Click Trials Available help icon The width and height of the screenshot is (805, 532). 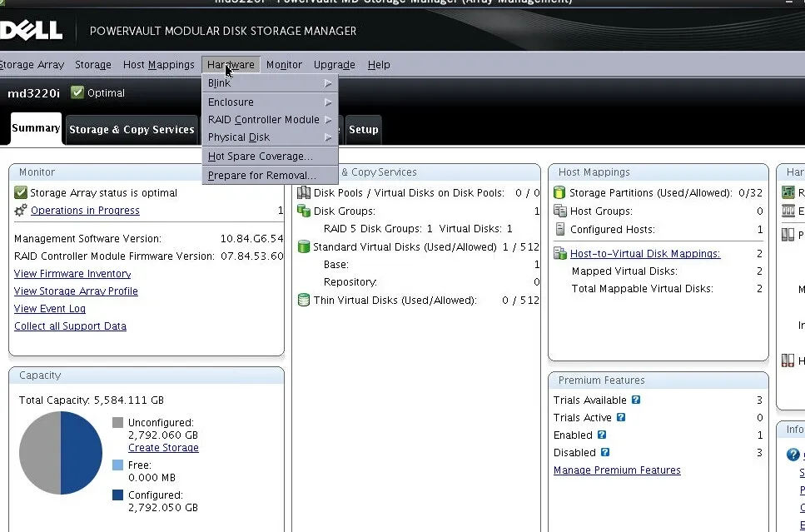click(x=635, y=400)
